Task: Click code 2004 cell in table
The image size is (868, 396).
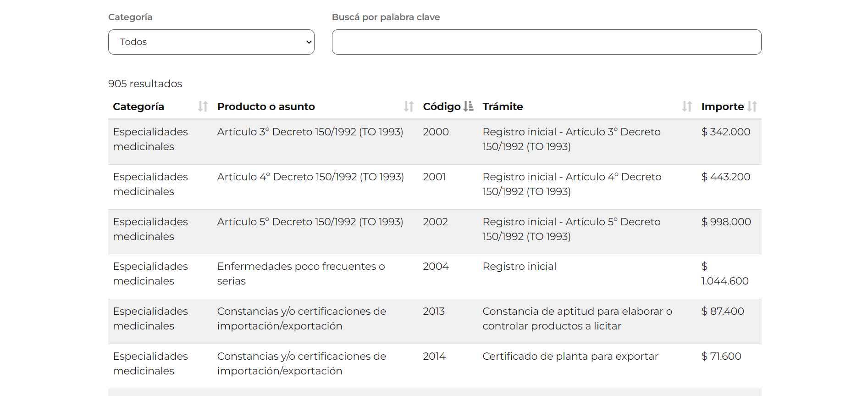Action: [x=436, y=267]
